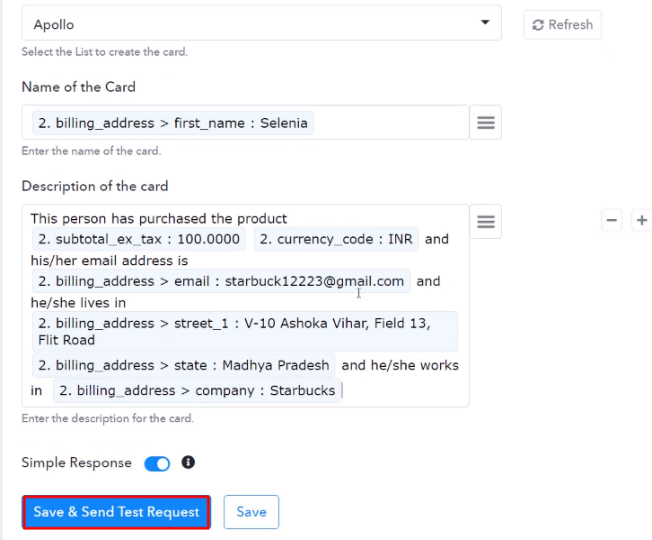
Task: Open the hamburger menu beside the card description
Action: click(485, 221)
